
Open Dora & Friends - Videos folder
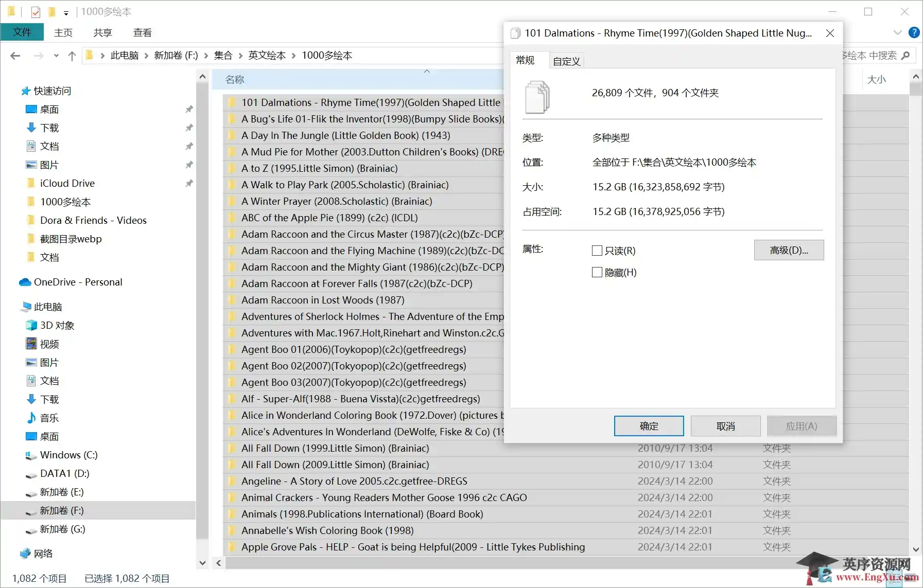(x=93, y=220)
